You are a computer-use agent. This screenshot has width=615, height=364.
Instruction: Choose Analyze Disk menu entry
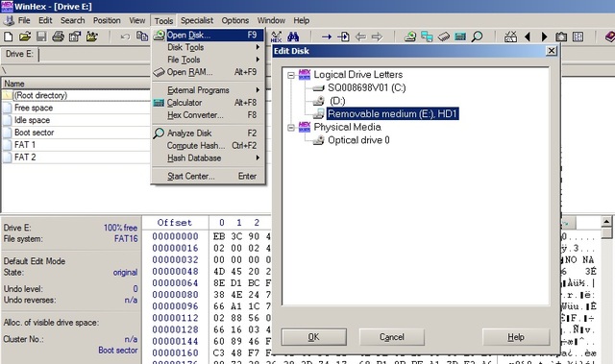(x=209, y=133)
